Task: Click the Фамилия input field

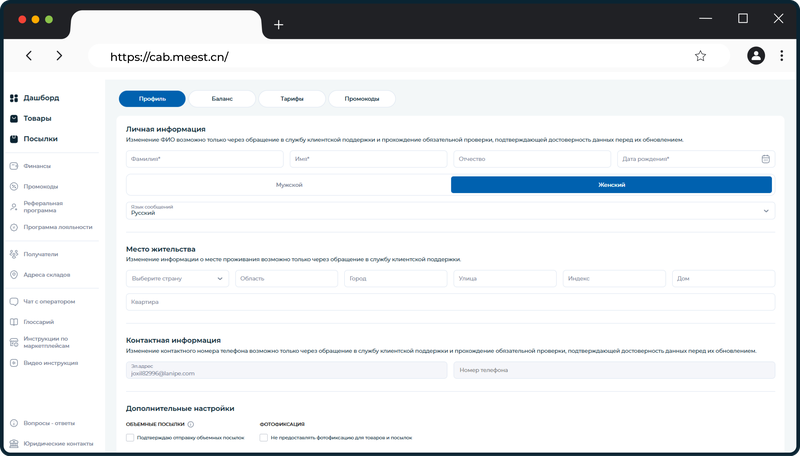Action: [x=205, y=159]
